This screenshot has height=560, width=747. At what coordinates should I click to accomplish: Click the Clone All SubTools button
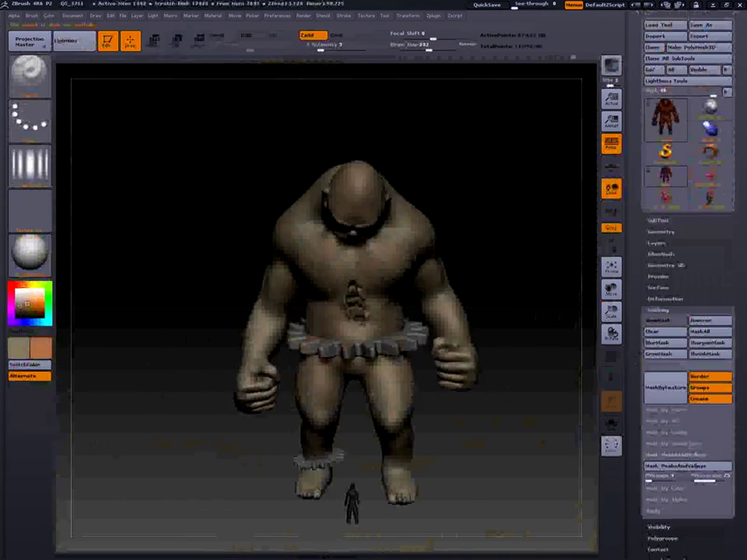[688, 58]
